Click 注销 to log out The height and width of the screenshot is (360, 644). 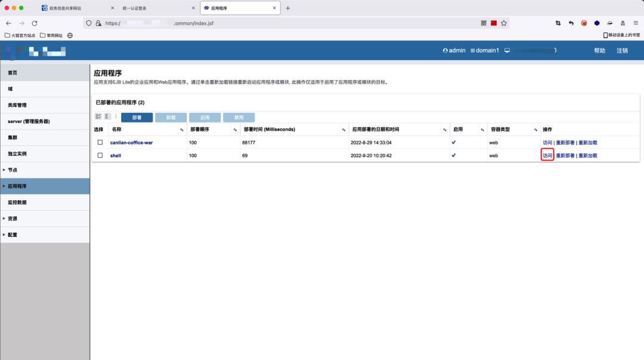pos(622,51)
